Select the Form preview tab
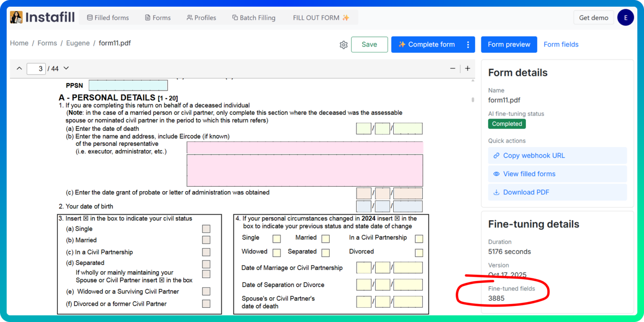Image resolution: width=644 pixels, height=322 pixels. click(509, 44)
